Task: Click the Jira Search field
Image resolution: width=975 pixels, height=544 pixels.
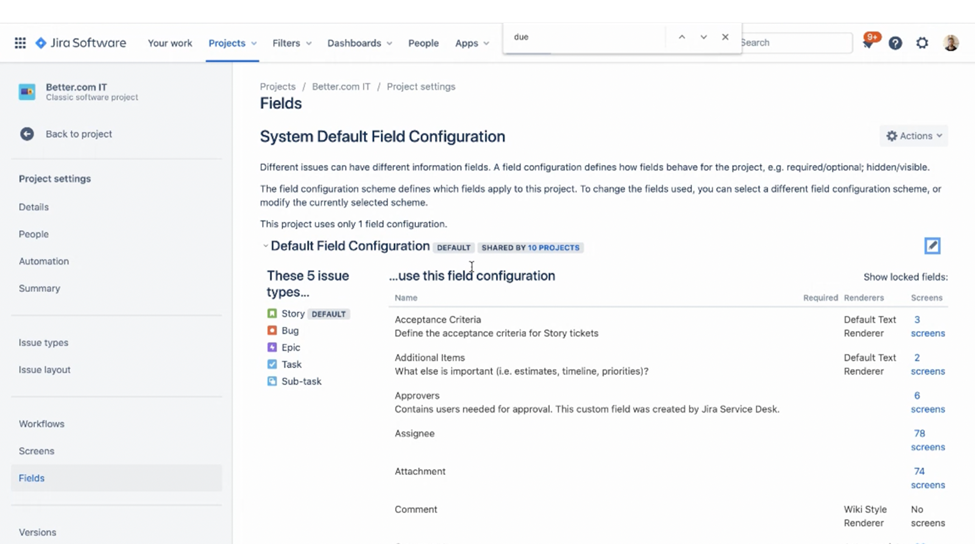Action: point(796,43)
